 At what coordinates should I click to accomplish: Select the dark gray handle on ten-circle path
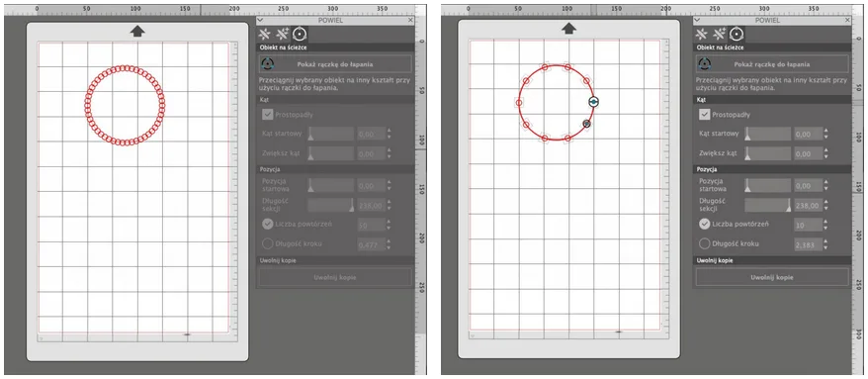pos(587,124)
